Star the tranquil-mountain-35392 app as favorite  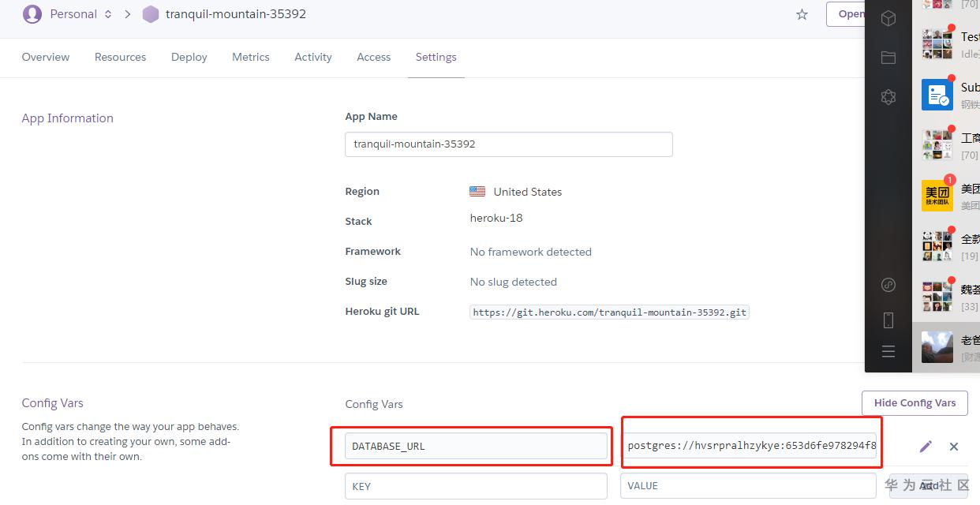click(802, 14)
